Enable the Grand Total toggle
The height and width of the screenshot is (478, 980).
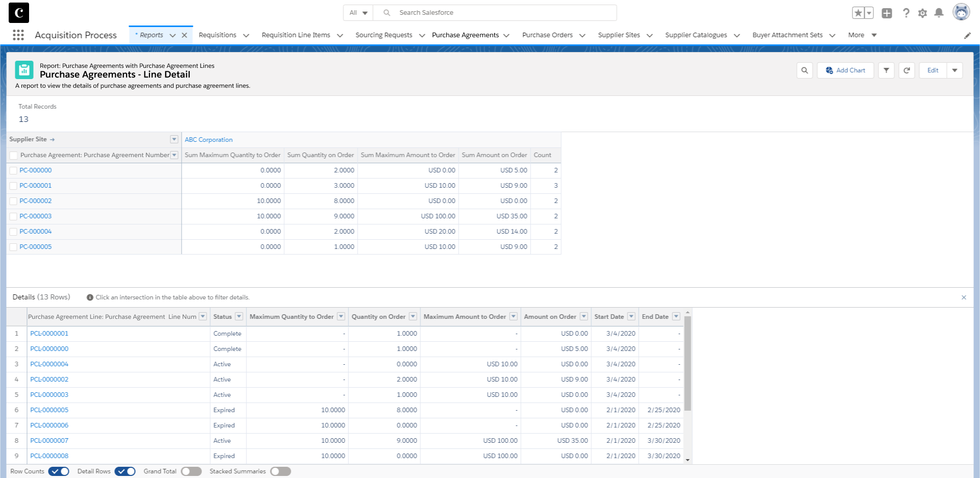(x=191, y=471)
